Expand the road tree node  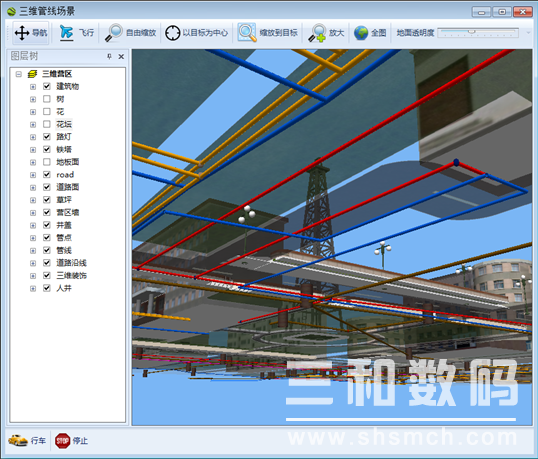pos(33,175)
